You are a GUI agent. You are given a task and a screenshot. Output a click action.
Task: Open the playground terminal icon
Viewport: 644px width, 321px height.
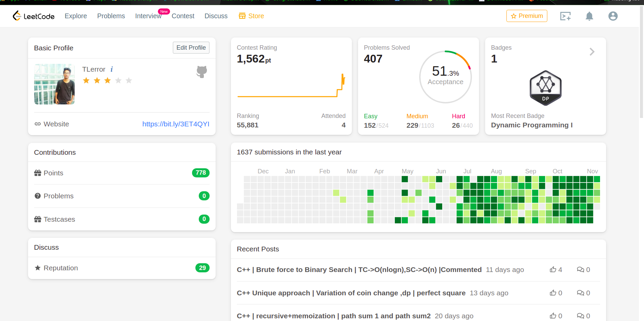pos(565,16)
